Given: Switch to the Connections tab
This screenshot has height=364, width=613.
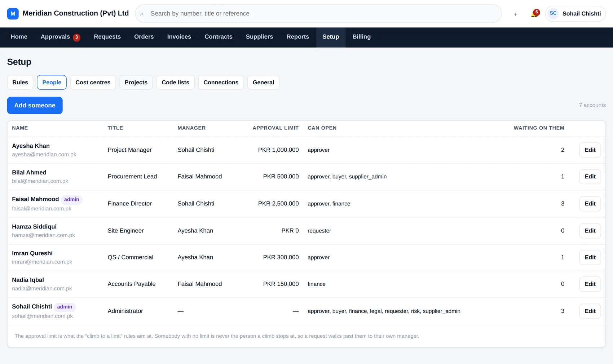Looking at the screenshot, I should click(x=221, y=82).
